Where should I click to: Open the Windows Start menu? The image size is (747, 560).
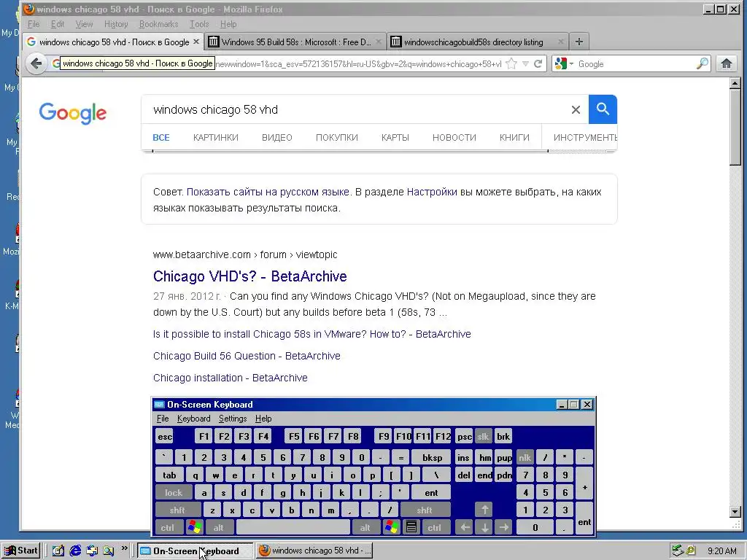click(20, 551)
